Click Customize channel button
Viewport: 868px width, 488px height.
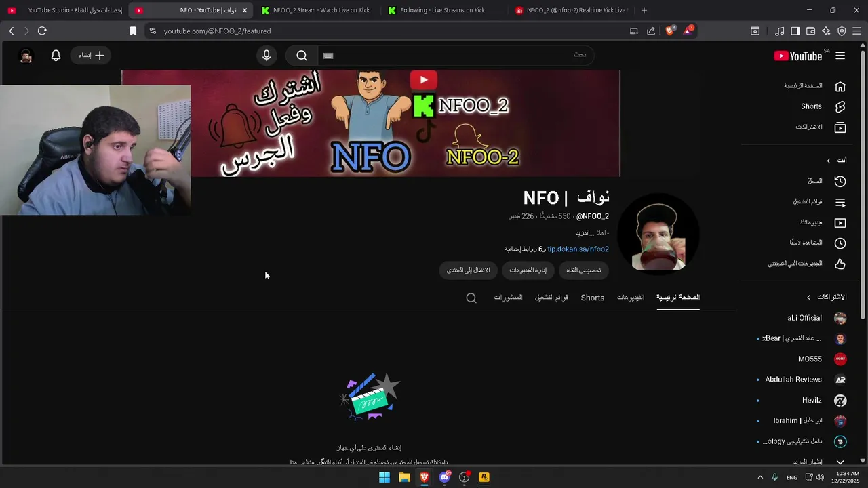point(584,270)
